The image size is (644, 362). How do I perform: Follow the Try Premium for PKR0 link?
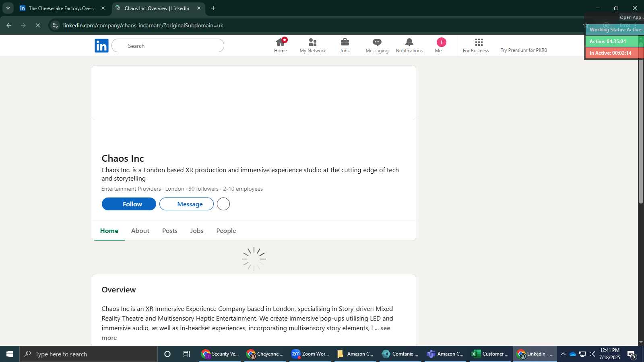coord(524,50)
